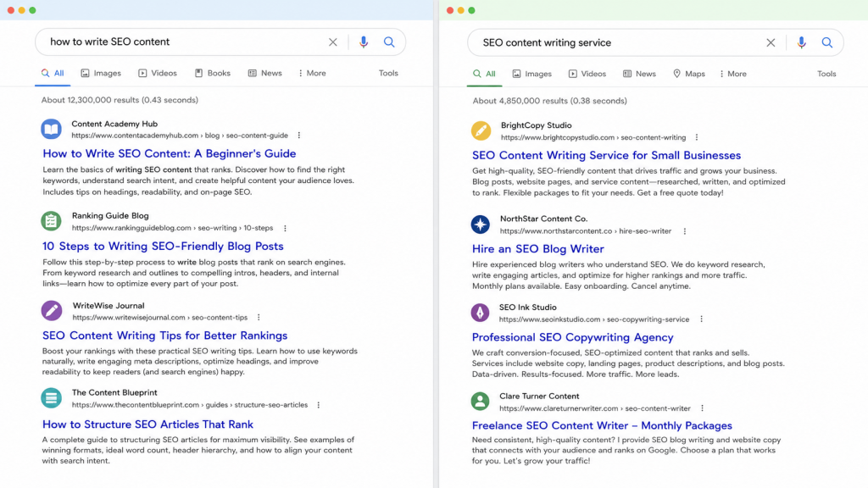Clear the 'SEO content writing service' query

tap(771, 42)
